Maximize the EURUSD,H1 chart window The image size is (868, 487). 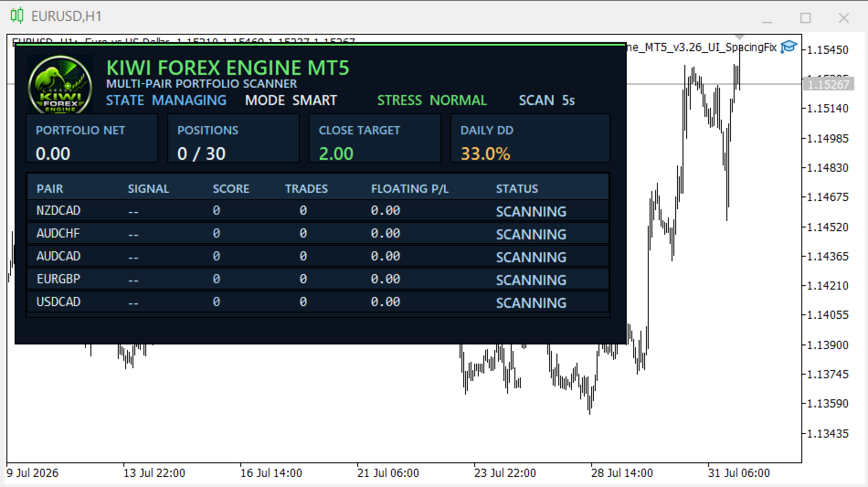point(806,17)
